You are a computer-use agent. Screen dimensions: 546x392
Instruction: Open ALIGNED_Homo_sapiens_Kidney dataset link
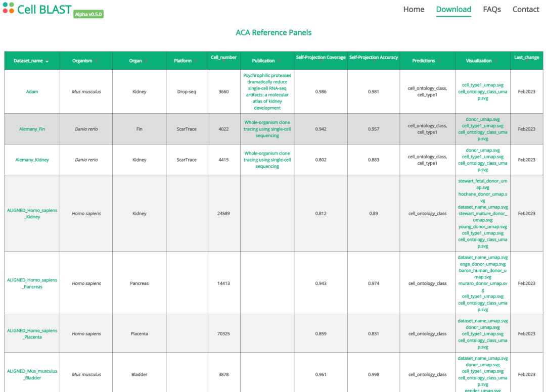click(x=32, y=214)
